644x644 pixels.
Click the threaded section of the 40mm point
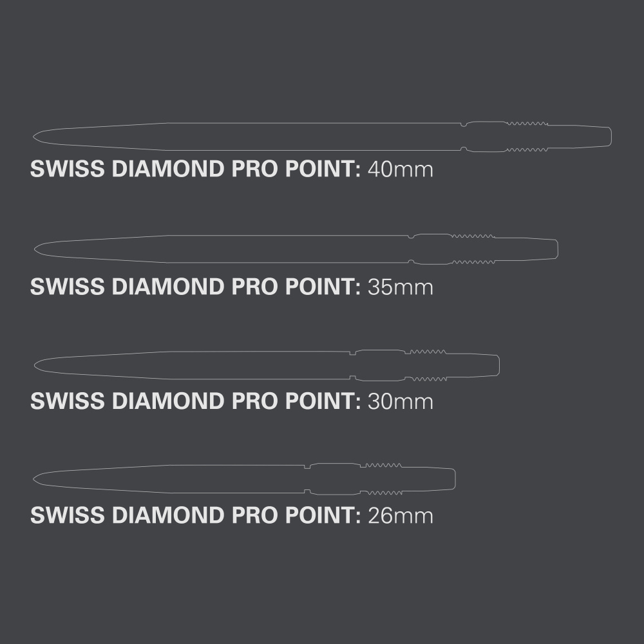(527, 137)
